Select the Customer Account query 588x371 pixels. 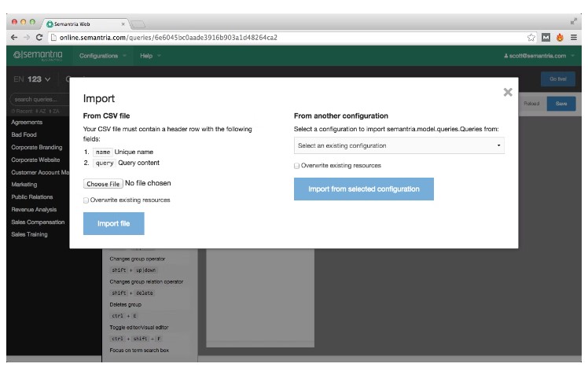tap(40, 173)
